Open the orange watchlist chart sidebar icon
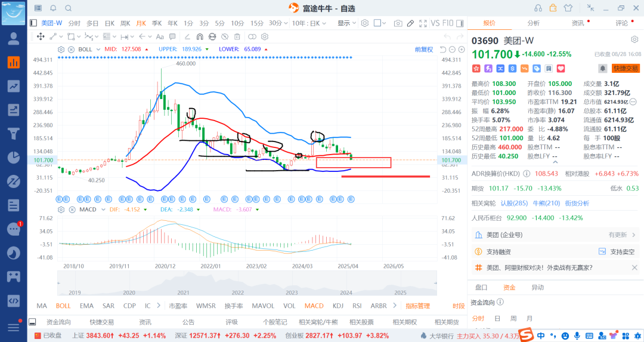Image resolution: width=644 pixels, height=342 pixels. (x=14, y=62)
